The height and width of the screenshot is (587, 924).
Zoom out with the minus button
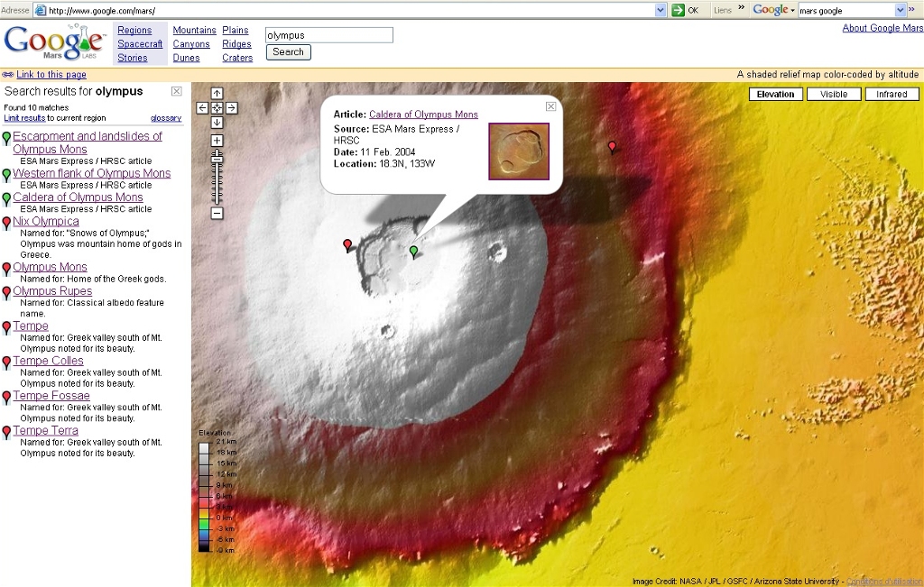[217, 213]
